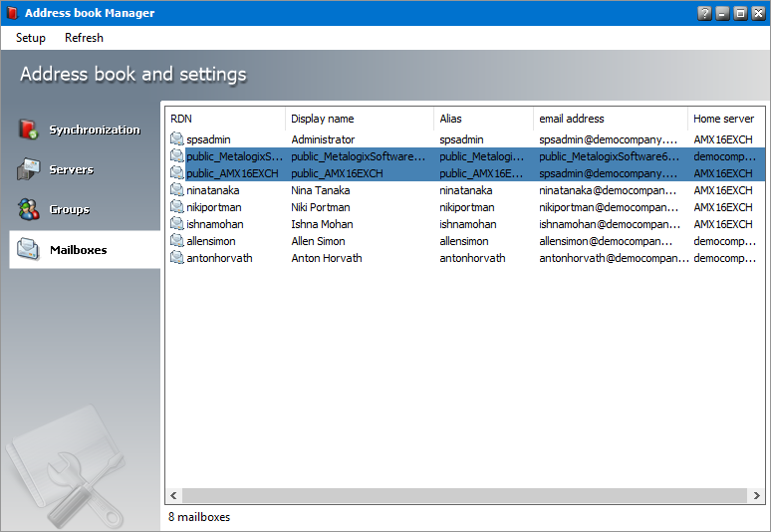Screen dimensions: 771x532
Task: Click the Home server column header
Action: point(725,119)
